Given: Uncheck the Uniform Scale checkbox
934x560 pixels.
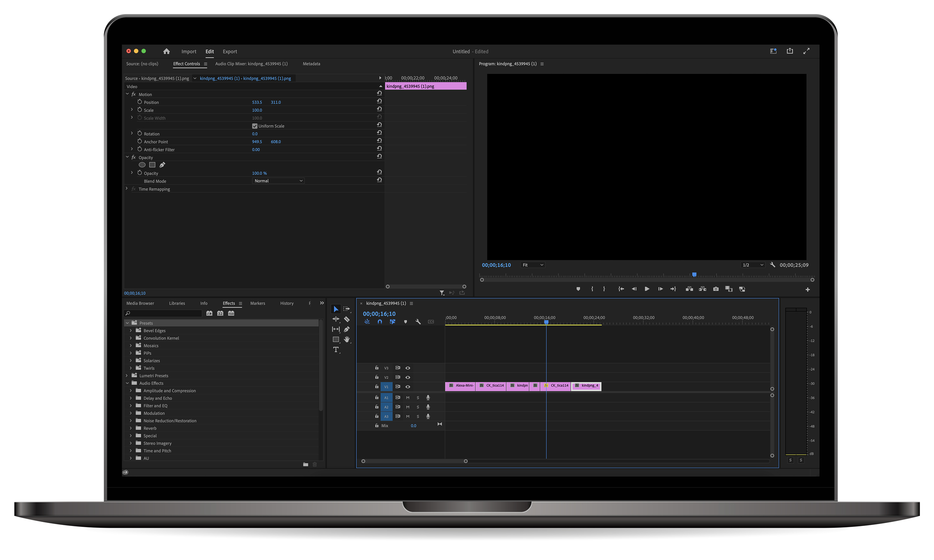Looking at the screenshot, I should pyautogui.click(x=255, y=126).
